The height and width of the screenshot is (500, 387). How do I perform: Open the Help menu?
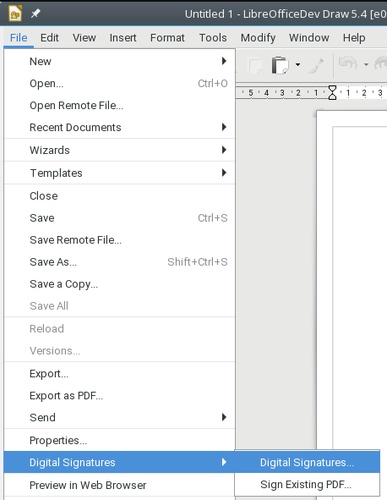pos(354,38)
